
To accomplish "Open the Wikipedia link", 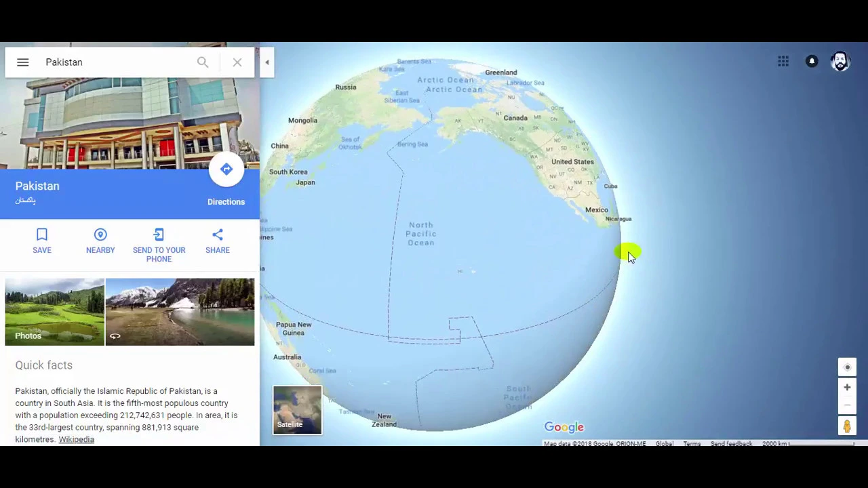I will [x=76, y=440].
